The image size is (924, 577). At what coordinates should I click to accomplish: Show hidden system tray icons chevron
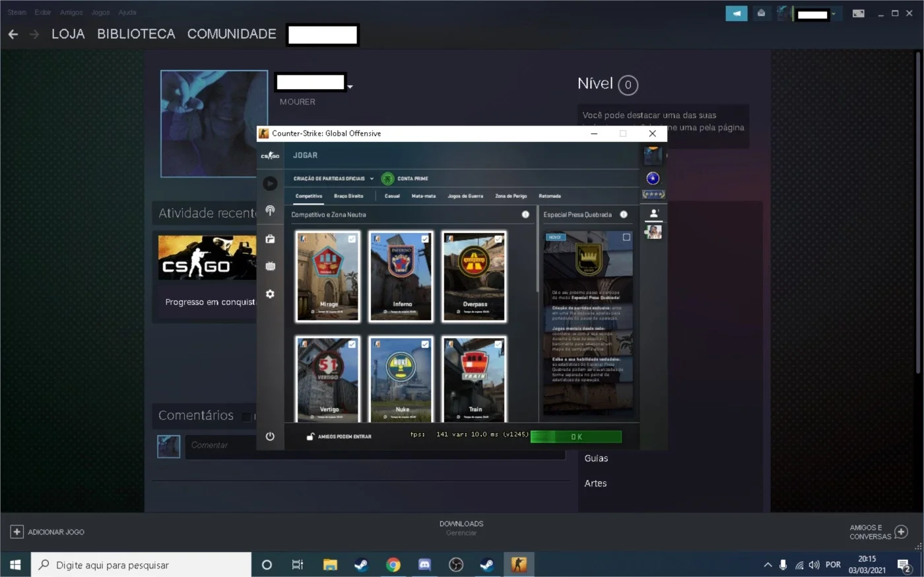pos(768,565)
